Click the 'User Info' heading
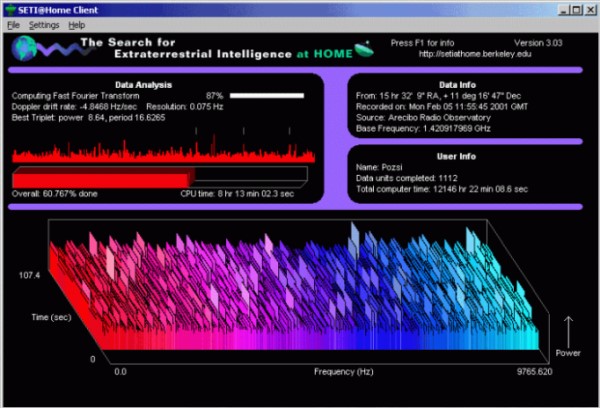This screenshot has height=408, width=600. pyautogui.click(x=457, y=157)
